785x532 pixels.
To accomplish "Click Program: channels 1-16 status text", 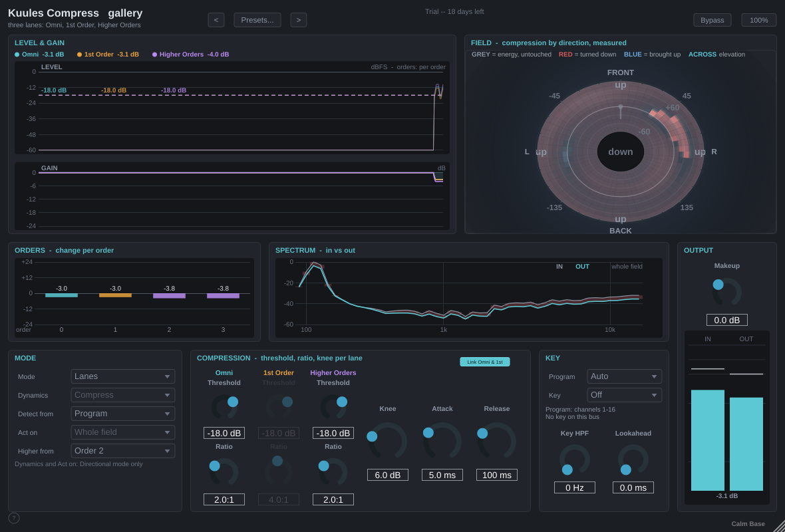I will (580, 410).
